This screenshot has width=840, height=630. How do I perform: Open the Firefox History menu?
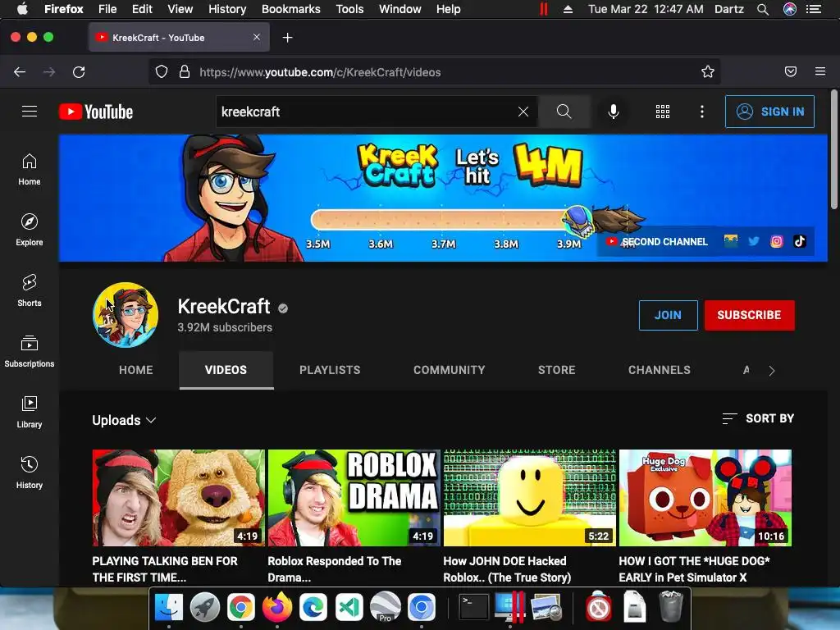(227, 9)
